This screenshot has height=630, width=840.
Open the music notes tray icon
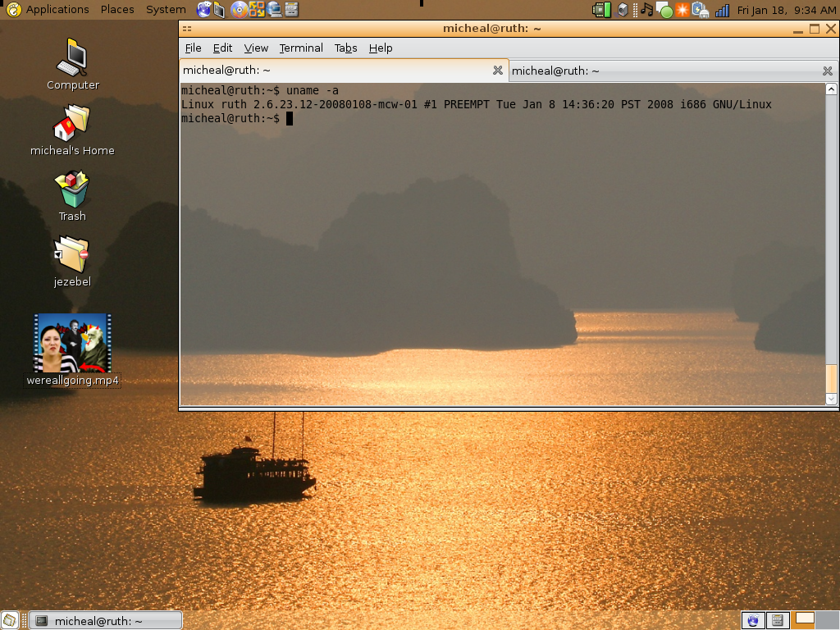pyautogui.click(x=646, y=10)
